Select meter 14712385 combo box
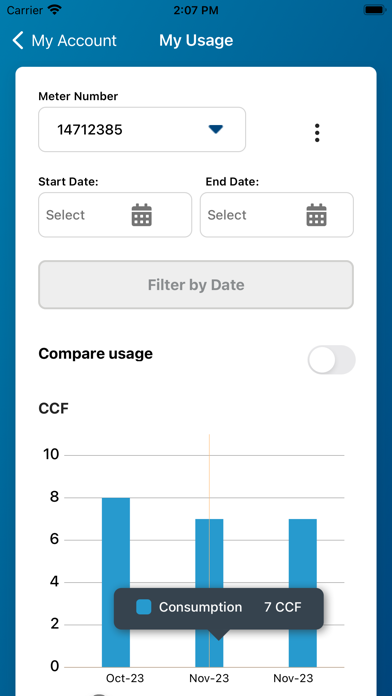392x696 pixels. [x=142, y=130]
